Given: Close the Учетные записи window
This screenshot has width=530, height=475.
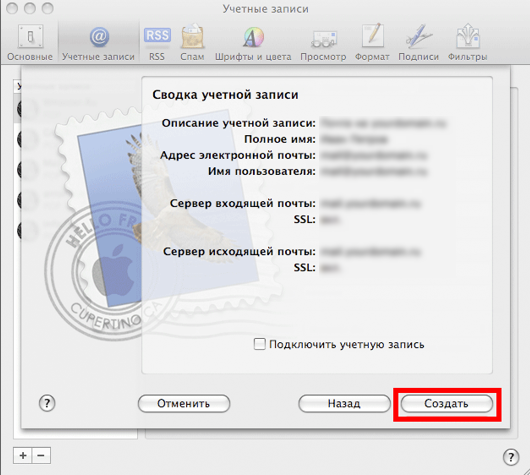Looking at the screenshot, I should (x=12, y=8).
